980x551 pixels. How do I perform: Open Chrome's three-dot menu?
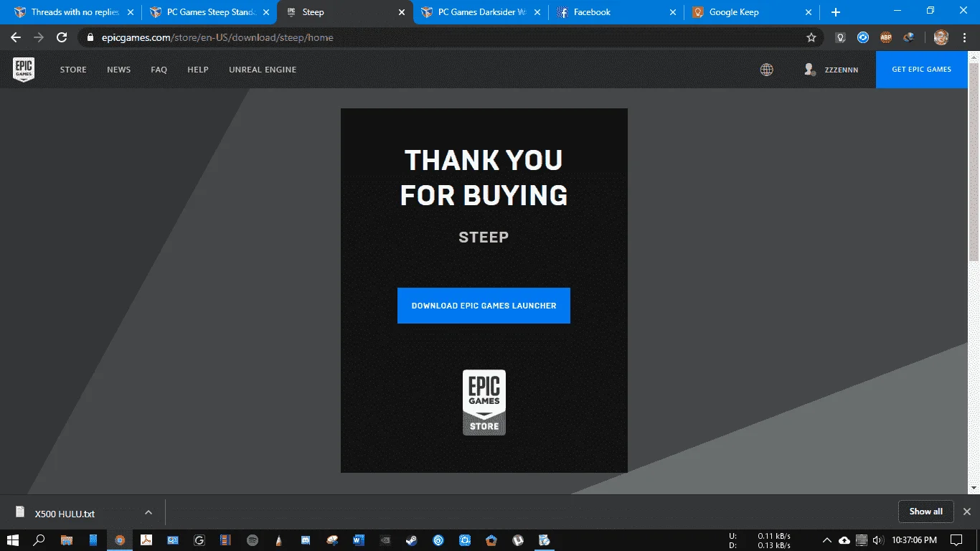964,37
